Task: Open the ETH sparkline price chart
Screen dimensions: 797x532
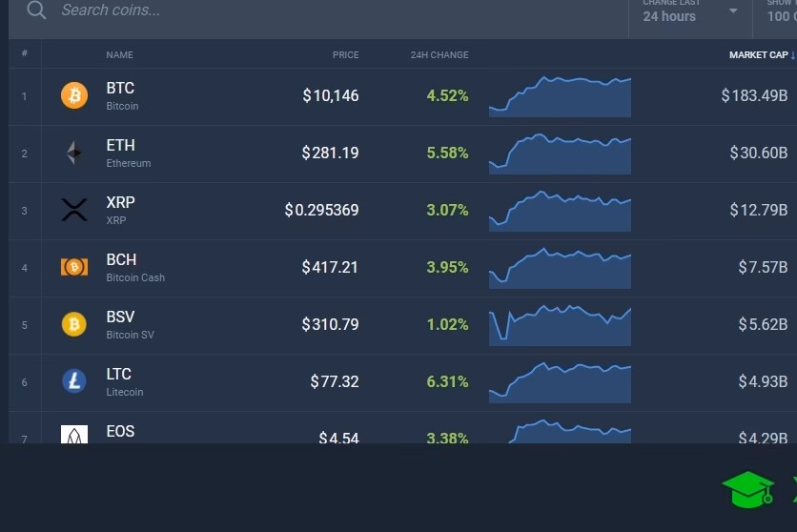Action: pos(561,153)
